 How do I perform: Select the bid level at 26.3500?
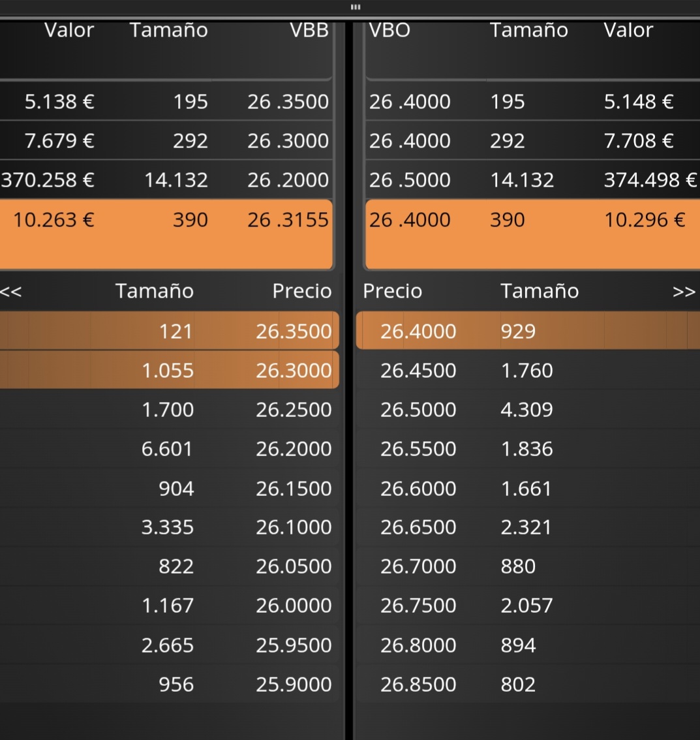tap(294, 331)
